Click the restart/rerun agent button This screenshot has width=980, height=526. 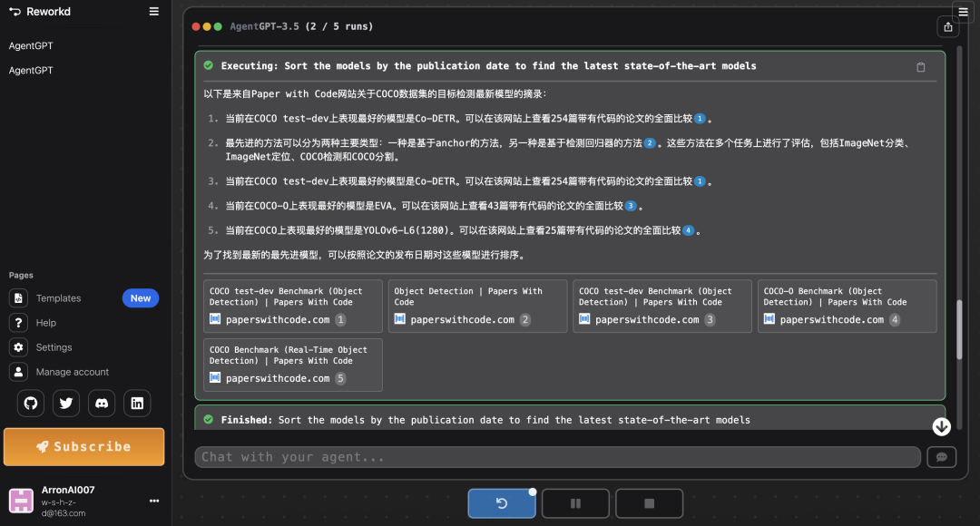pos(502,503)
